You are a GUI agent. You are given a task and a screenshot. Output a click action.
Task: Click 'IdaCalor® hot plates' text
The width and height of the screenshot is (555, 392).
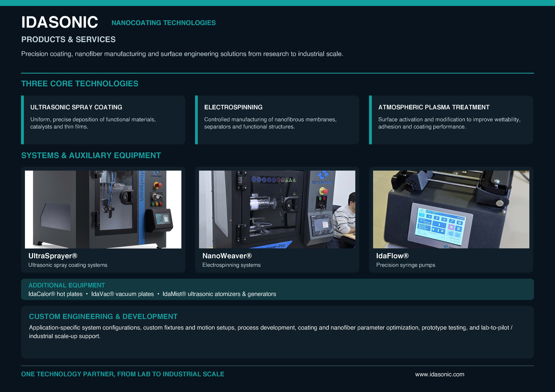[55, 294]
